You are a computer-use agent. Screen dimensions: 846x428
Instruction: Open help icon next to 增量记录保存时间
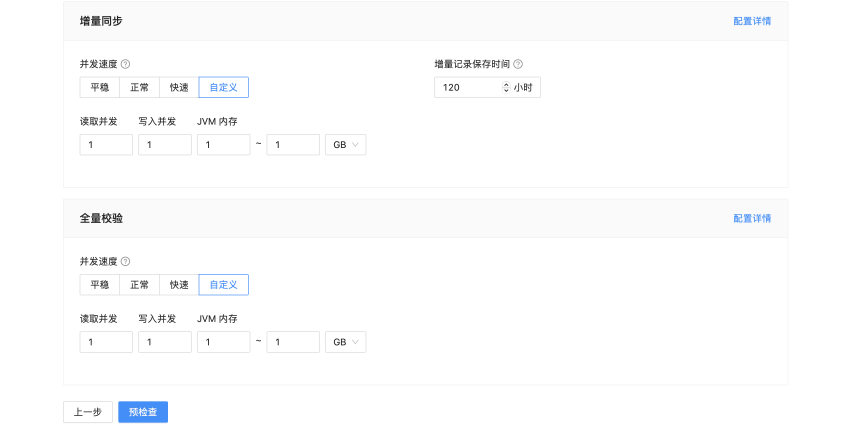(518, 64)
